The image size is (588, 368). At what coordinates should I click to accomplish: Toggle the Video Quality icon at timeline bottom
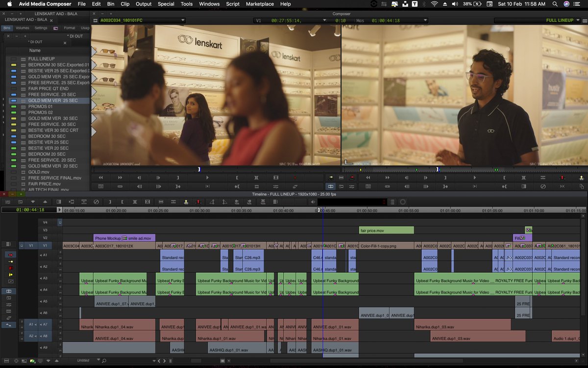pos(32,361)
